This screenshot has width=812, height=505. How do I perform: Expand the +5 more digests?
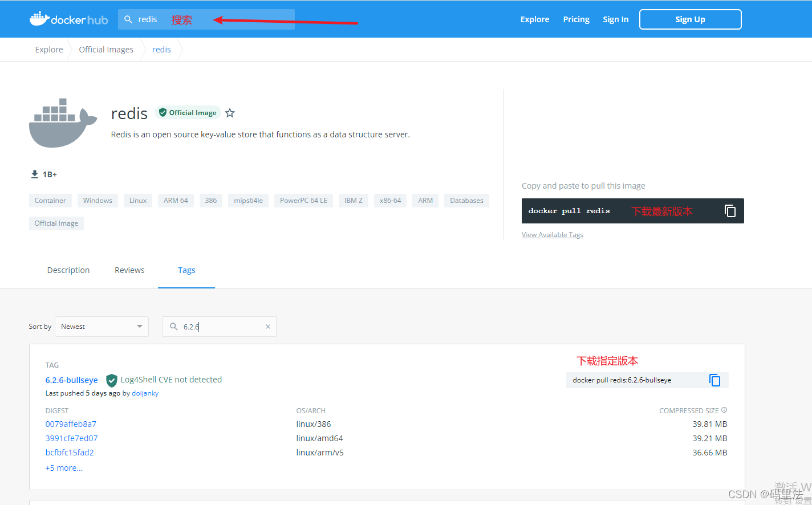pos(64,468)
